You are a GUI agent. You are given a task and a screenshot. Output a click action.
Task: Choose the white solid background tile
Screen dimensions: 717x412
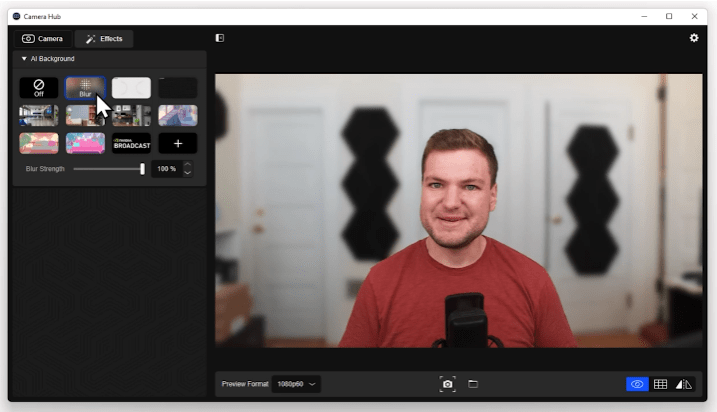[131, 88]
